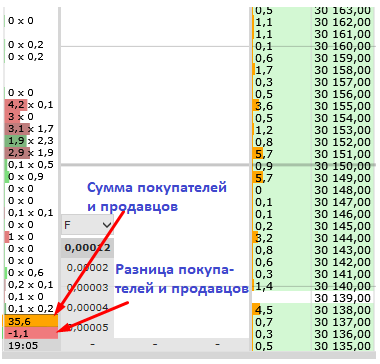
Task: Select the 0,1 x 0,2 cluster row
Action: (30, 309)
